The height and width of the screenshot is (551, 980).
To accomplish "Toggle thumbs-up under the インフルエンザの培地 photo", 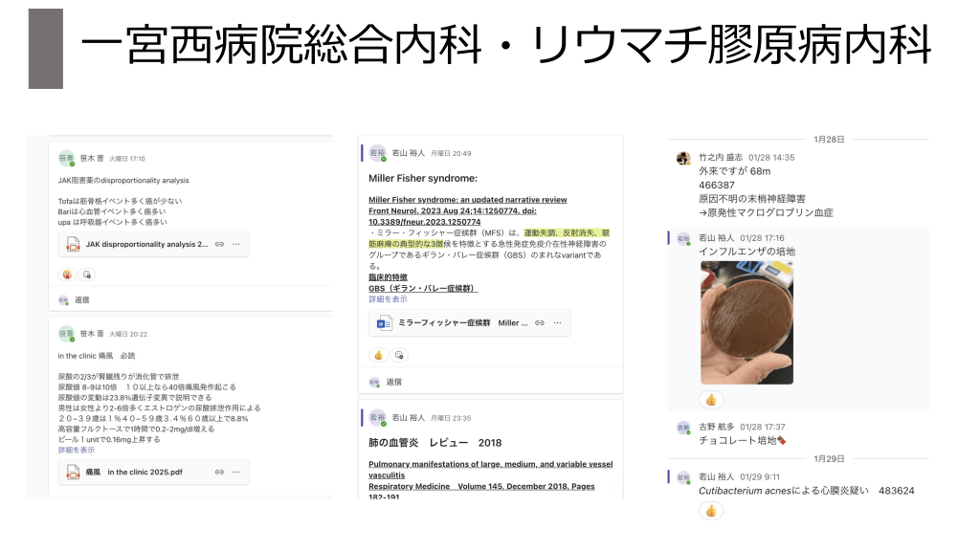I will click(711, 400).
